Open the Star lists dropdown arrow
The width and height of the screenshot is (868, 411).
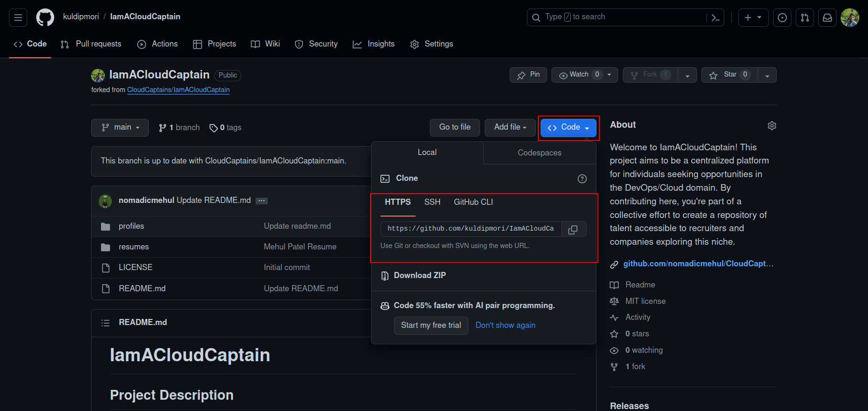[x=767, y=75]
